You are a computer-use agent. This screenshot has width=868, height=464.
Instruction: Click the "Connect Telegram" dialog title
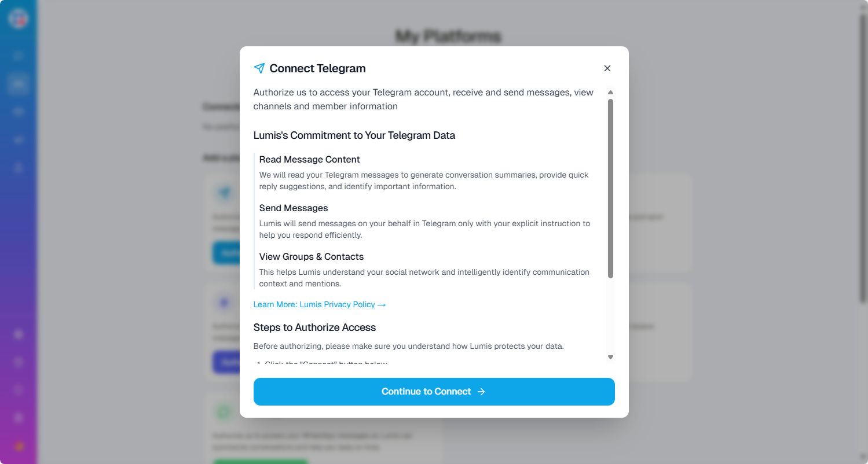coord(317,68)
